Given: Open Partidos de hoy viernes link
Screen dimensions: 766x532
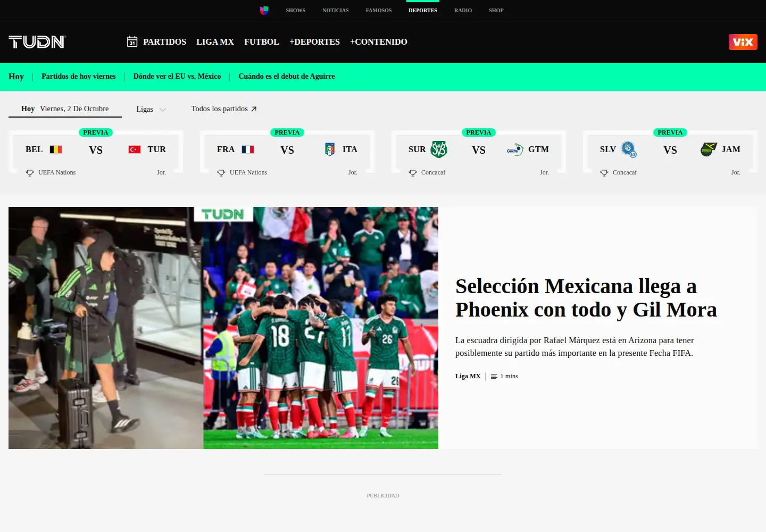Looking at the screenshot, I should coord(79,77).
